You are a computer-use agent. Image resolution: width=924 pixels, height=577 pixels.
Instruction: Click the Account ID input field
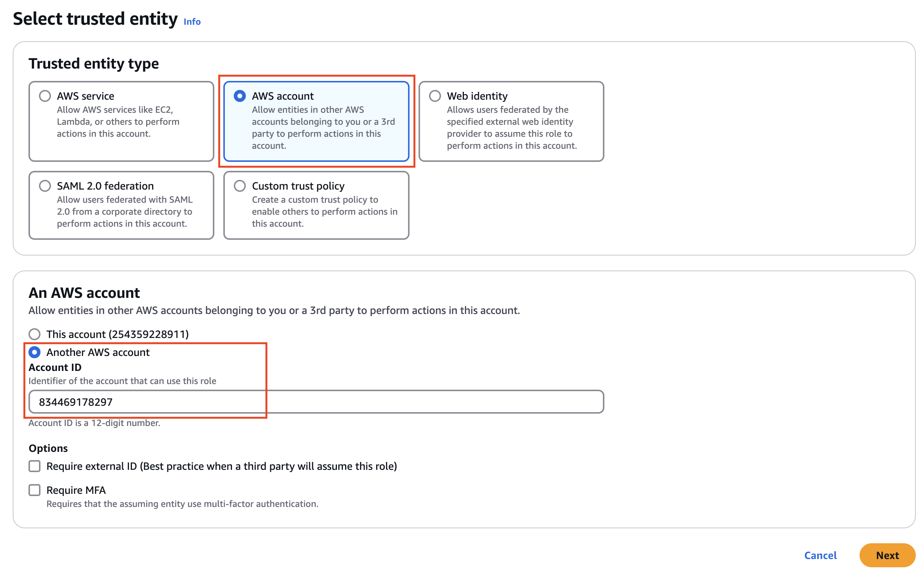click(x=316, y=402)
